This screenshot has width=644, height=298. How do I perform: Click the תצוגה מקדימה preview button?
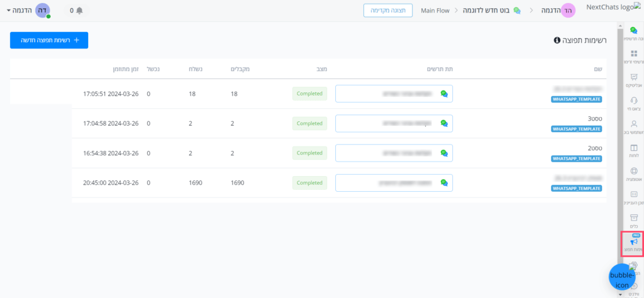(387, 10)
